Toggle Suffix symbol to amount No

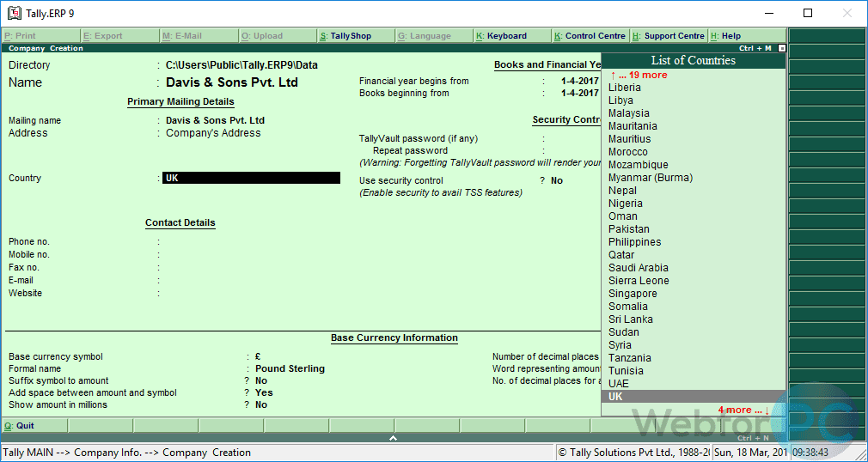click(x=261, y=380)
